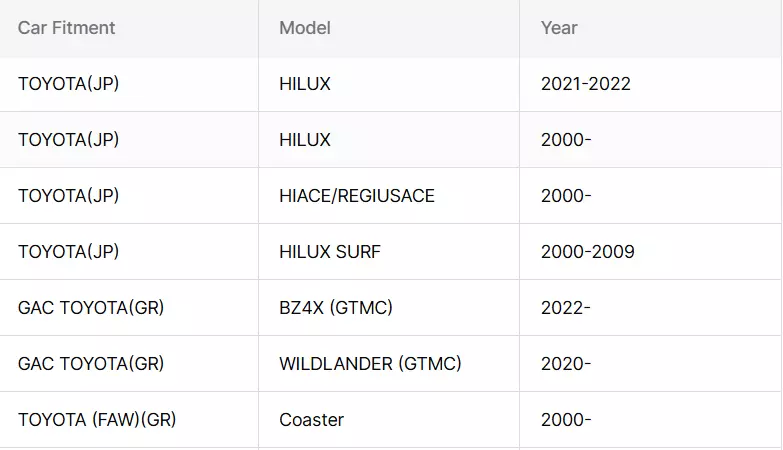Click the BZ4X (GTMC) model cell

[x=389, y=308]
